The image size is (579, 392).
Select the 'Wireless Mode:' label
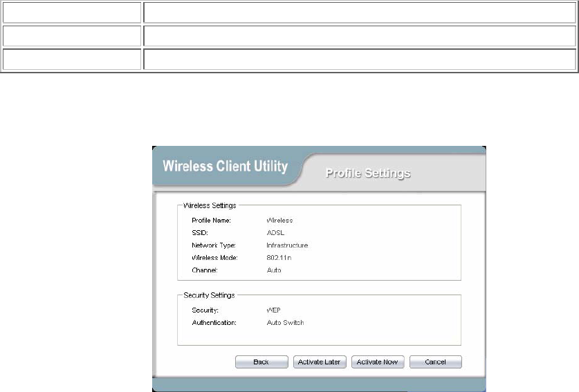[214, 258]
